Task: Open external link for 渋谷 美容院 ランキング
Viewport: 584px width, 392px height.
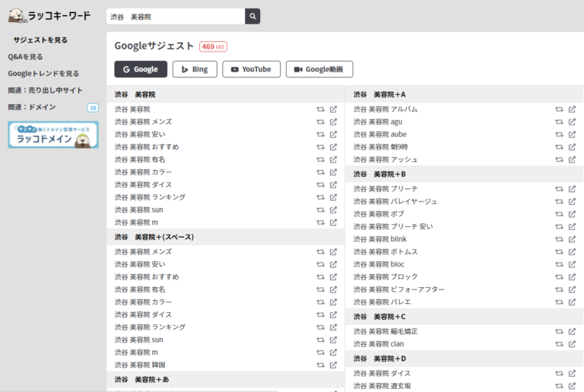Action: [x=333, y=197]
